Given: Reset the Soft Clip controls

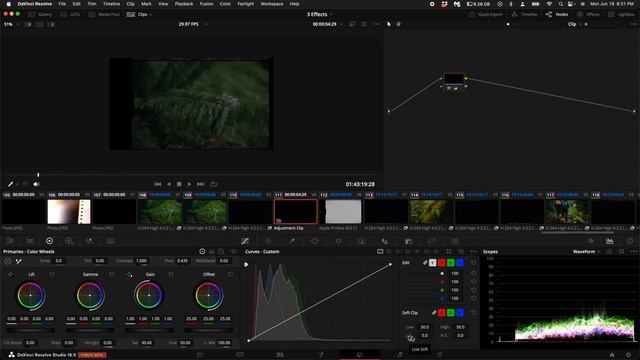Looking at the screenshot, I should click(x=473, y=313).
